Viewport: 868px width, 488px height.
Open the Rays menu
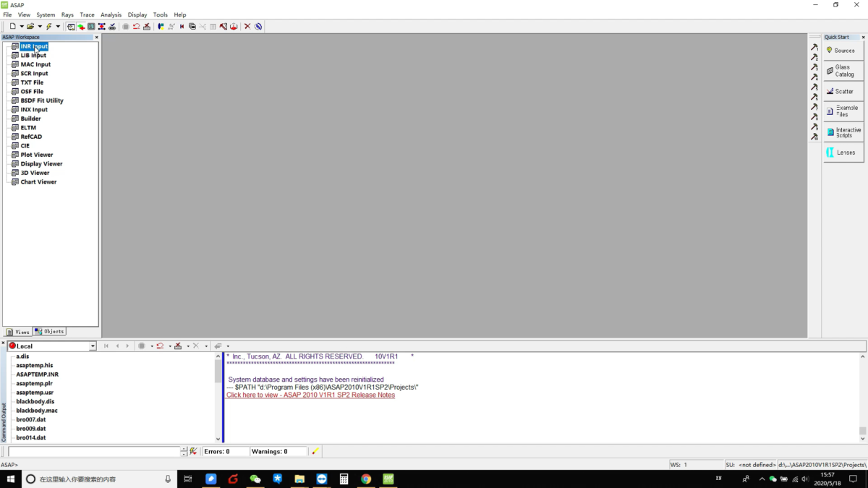click(67, 14)
